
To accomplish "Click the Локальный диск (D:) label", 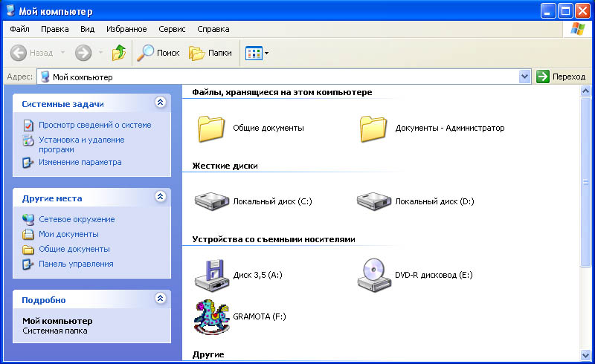I will 434,201.
